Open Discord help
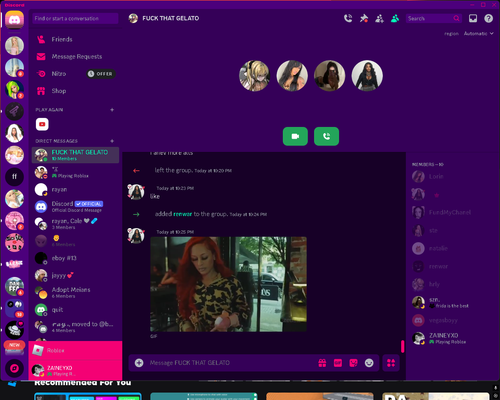500x400 pixels. tap(488, 18)
